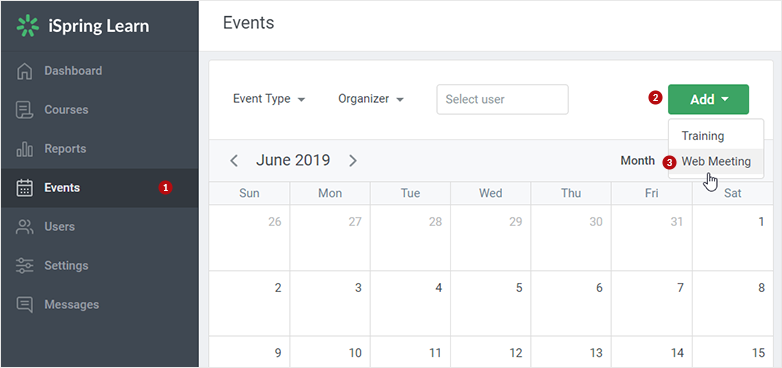Image resolution: width=782 pixels, height=368 pixels.
Task: Select June 5 on the calendar
Action: [491, 303]
